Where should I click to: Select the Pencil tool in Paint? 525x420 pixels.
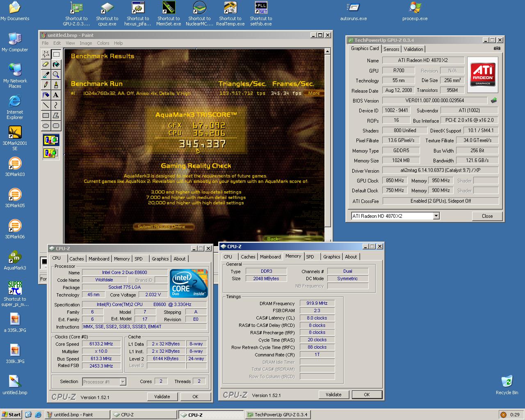coord(46,85)
